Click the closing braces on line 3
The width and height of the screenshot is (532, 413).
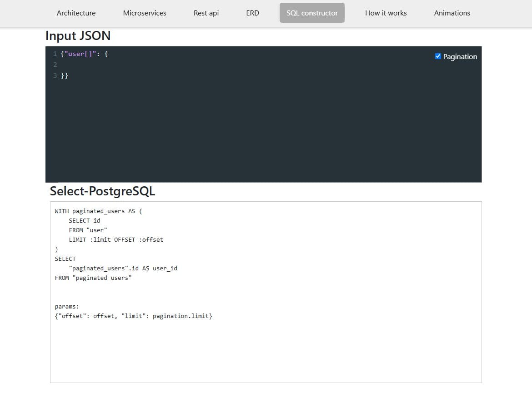(x=64, y=75)
